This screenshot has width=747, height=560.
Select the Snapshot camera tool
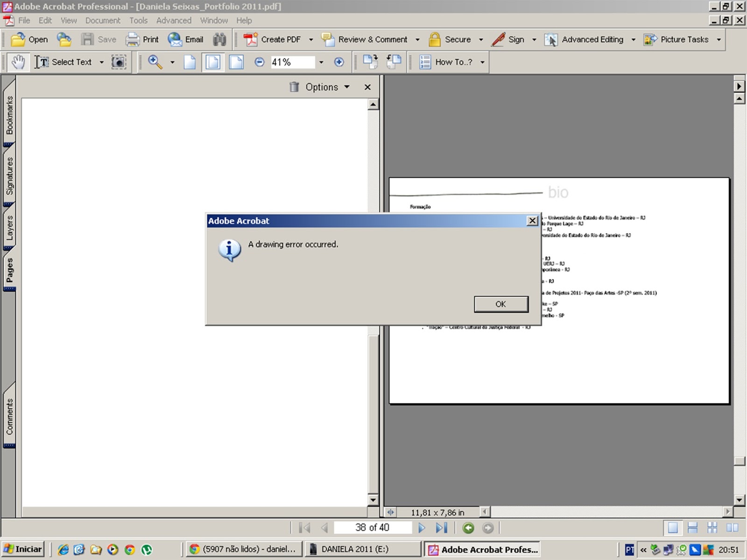click(x=119, y=62)
